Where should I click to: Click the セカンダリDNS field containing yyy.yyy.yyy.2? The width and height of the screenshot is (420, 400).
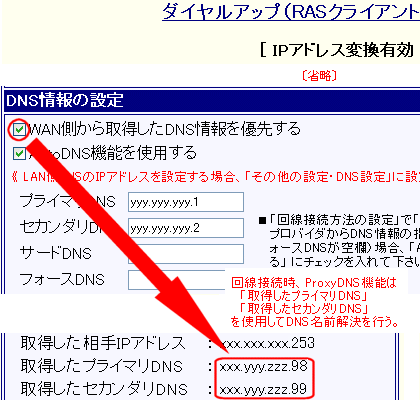tap(186, 228)
